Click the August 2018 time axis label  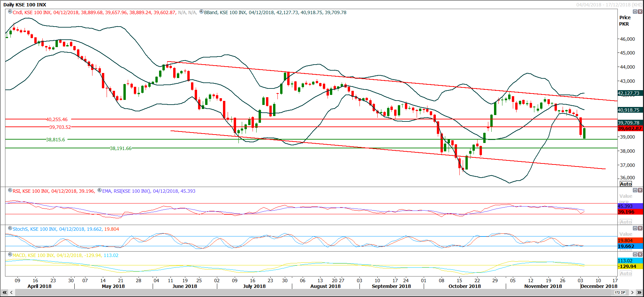coord(326,286)
